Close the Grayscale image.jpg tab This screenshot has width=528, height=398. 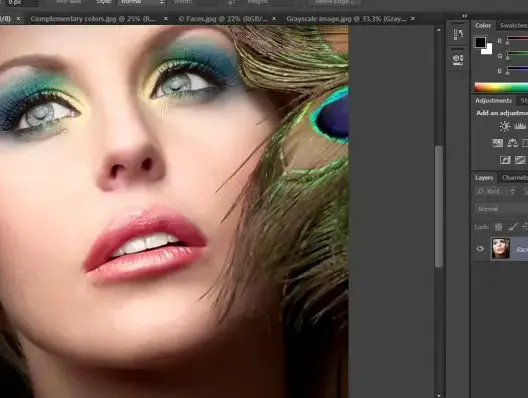tap(413, 19)
